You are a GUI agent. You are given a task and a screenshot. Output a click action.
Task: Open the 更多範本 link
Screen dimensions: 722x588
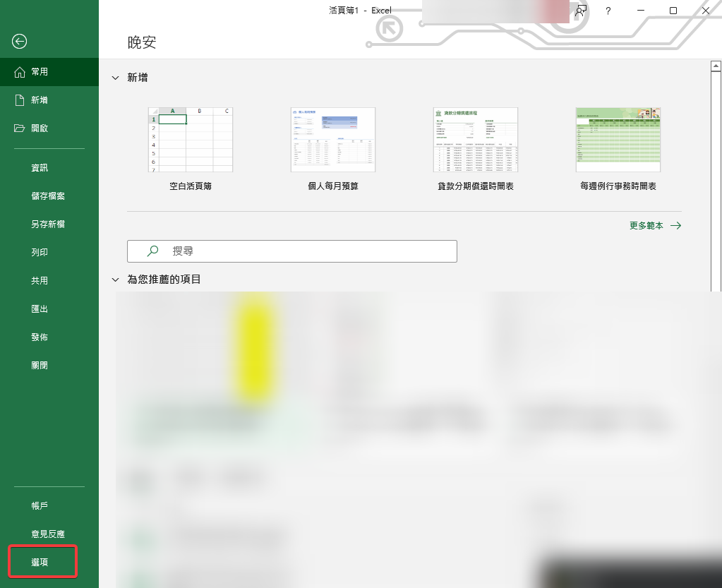point(646,226)
